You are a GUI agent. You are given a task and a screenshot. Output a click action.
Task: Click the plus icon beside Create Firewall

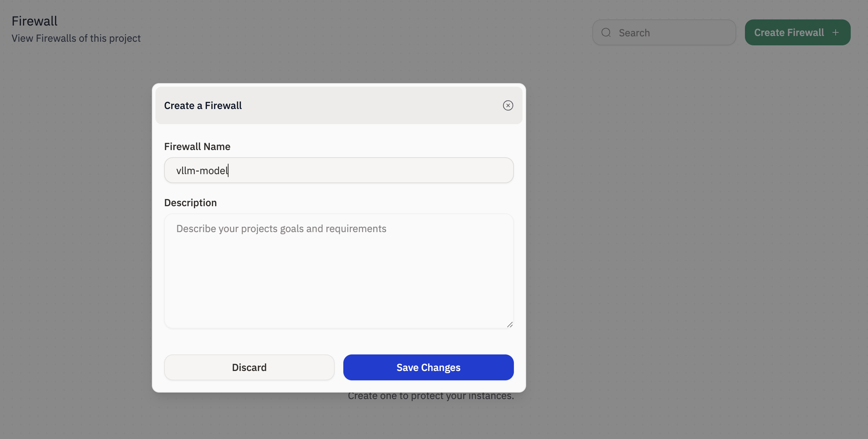click(x=836, y=33)
